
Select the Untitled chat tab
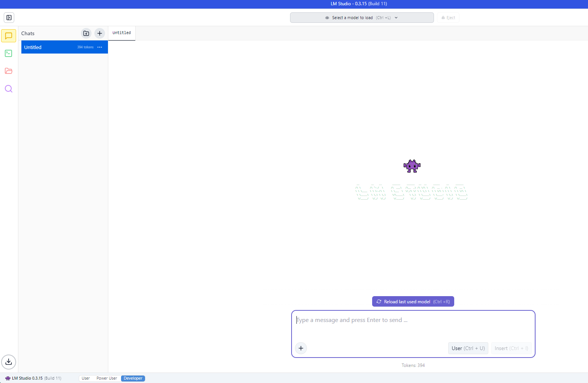click(x=122, y=33)
